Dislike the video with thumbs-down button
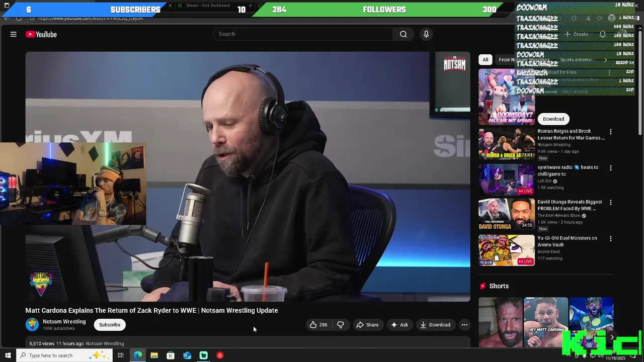Screen dimensions: 644x362 click(x=341, y=325)
